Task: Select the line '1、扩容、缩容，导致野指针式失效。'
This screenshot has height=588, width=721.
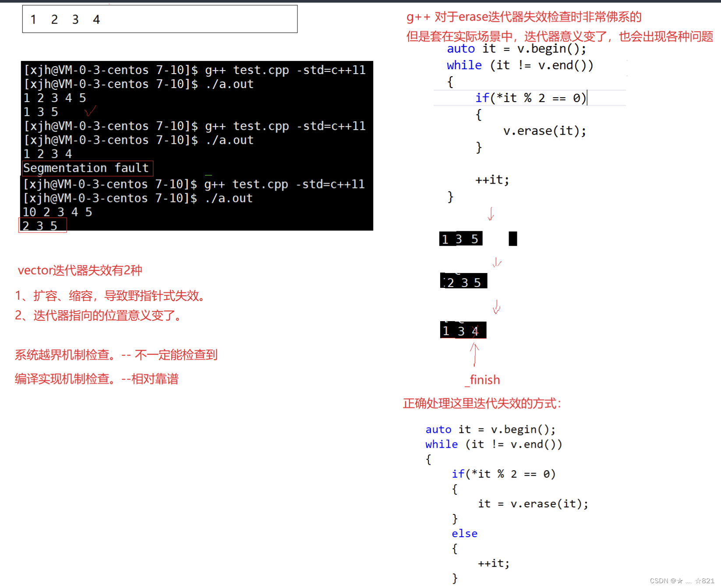Action: coord(110,296)
